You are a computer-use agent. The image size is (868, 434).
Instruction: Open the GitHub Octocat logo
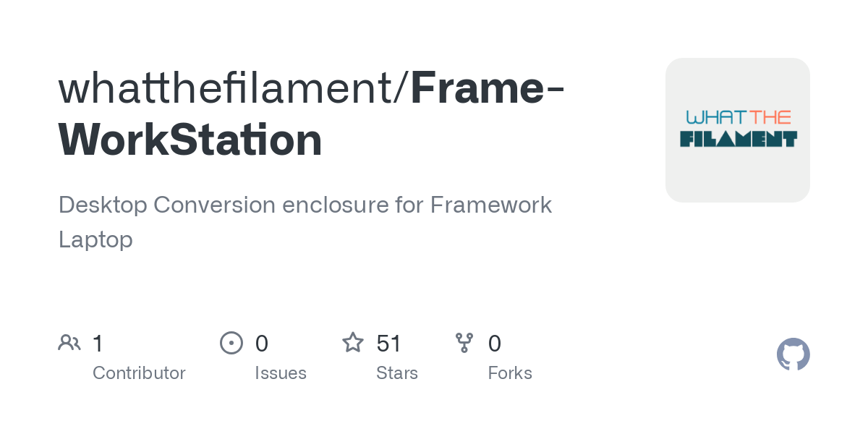[793, 354]
